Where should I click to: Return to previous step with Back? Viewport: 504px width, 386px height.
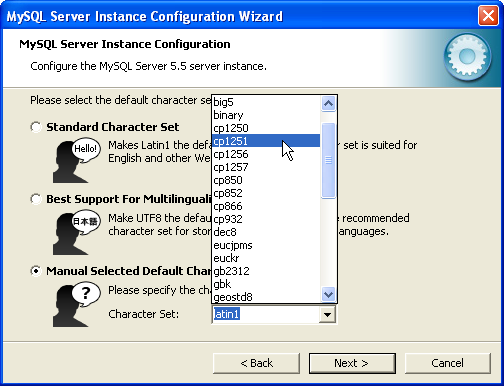pos(256,363)
